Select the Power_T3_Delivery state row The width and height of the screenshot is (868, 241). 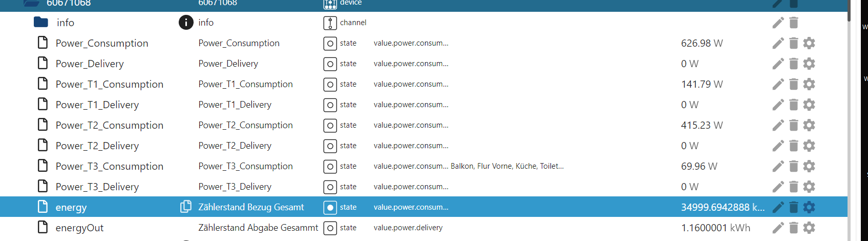click(x=97, y=187)
